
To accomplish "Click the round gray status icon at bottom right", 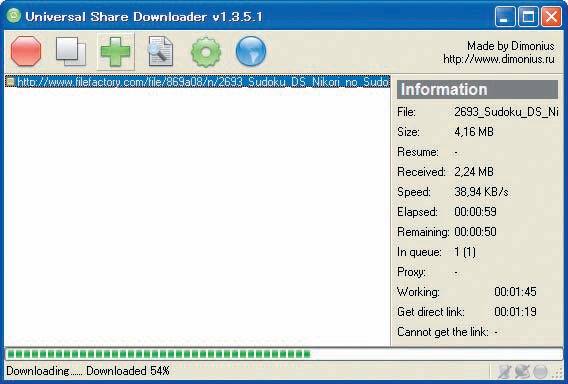I will pyautogui.click(x=540, y=371).
